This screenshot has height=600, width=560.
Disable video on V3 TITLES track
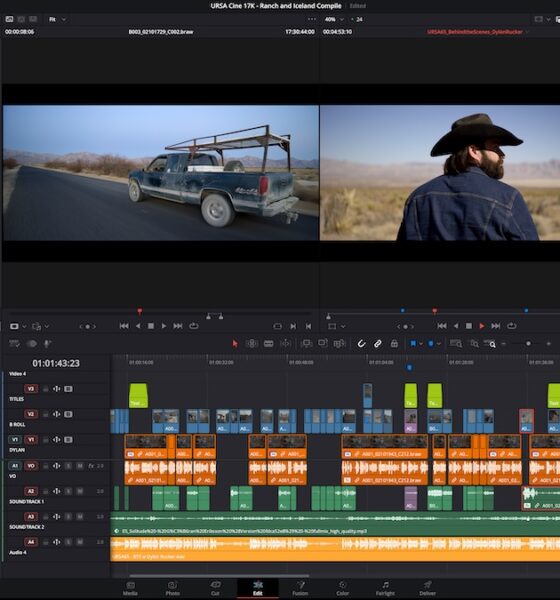[x=68, y=389]
